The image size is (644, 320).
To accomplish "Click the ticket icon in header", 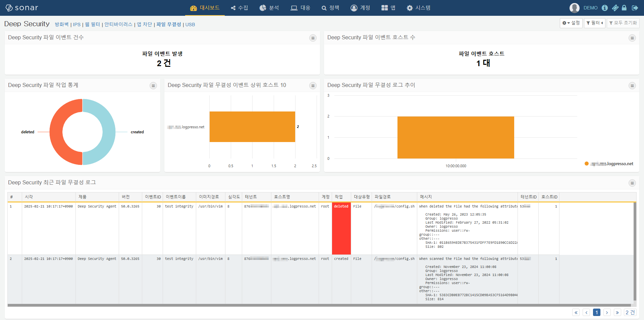I will (x=615, y=8).
